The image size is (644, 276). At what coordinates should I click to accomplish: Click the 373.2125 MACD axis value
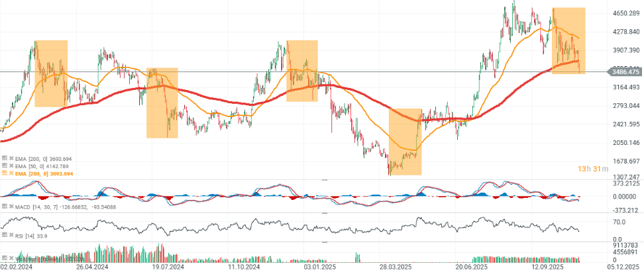pos(626,183)
